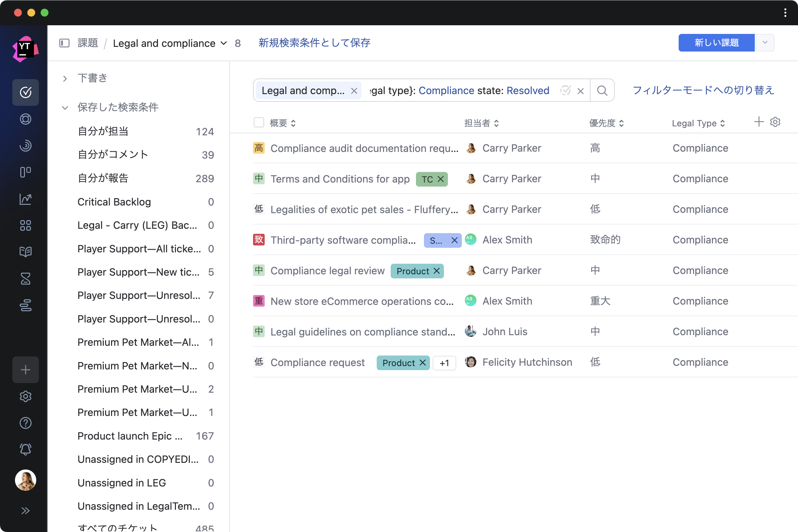The image size is (798, 532).
Task: Open the dropdown arrow beside 新しい課題
Action: pos(765,43)
